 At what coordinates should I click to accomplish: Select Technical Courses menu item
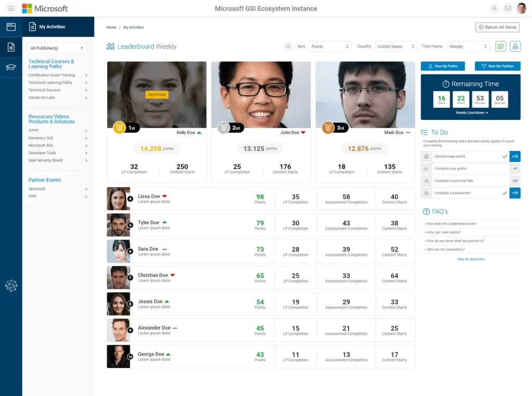tap(45, 90)
